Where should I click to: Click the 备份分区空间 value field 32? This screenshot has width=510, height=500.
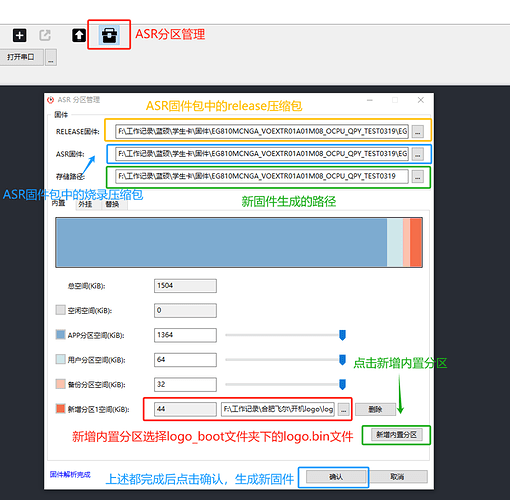click(185, 384)
